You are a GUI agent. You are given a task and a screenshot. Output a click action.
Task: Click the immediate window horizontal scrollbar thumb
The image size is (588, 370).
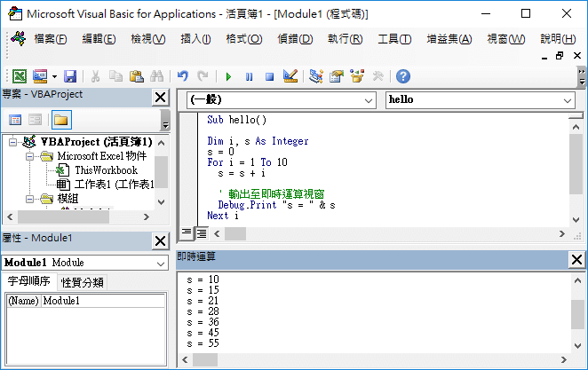205,360
